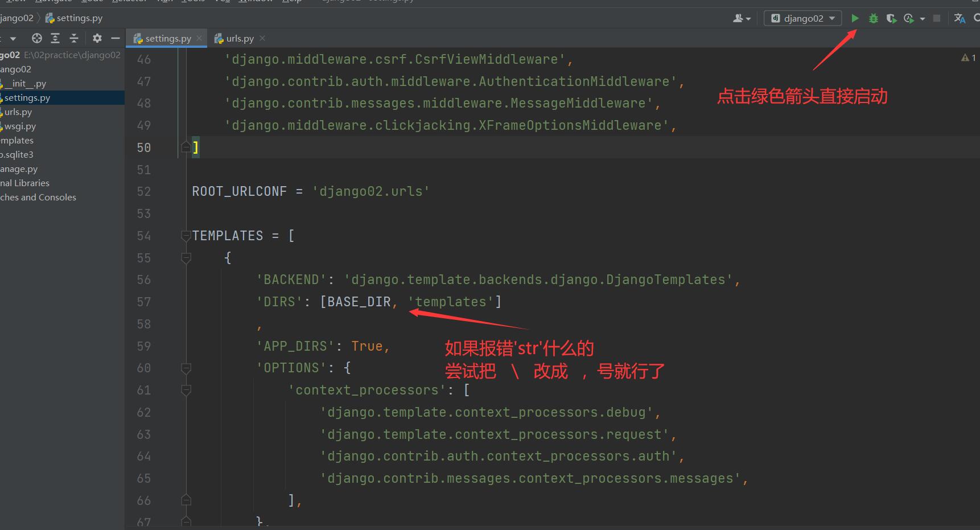Toggle the fold marker at line 50 bracket
The image size is (980, 530).
186,147
